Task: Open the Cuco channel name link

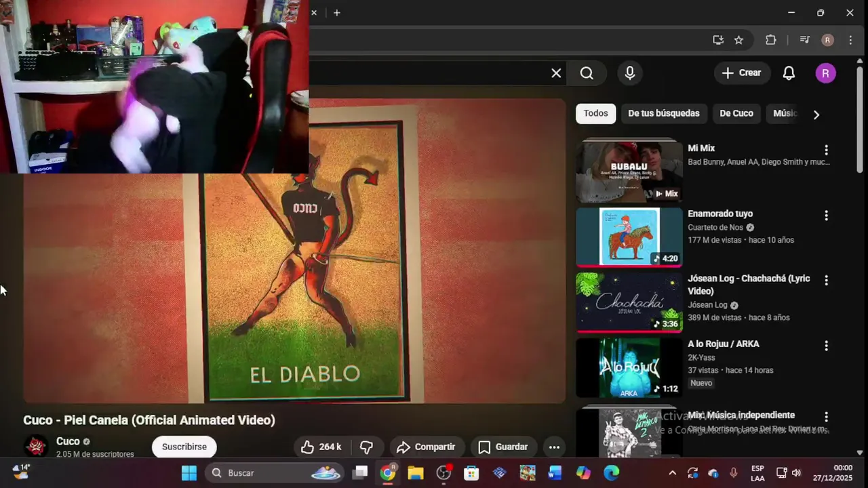Action: coord(68,441)
